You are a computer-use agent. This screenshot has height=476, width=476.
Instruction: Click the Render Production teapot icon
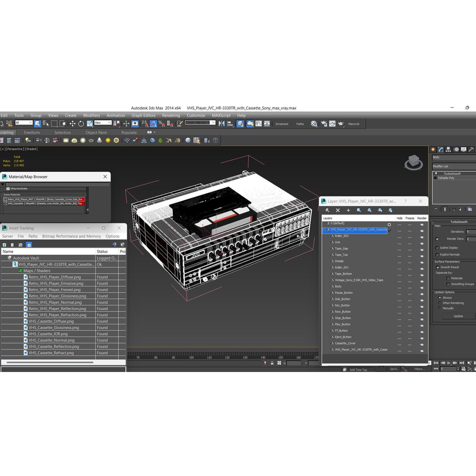pos(341,123)
